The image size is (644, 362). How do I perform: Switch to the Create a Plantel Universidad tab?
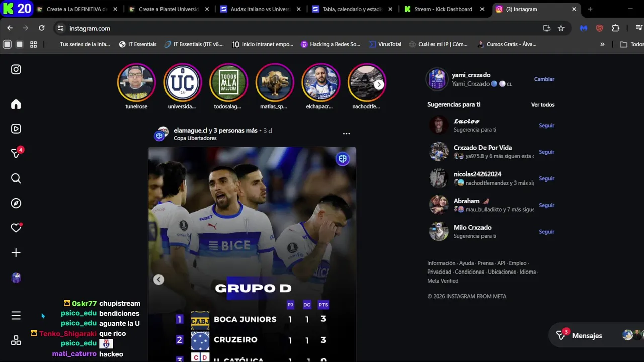tap(169, 9)
